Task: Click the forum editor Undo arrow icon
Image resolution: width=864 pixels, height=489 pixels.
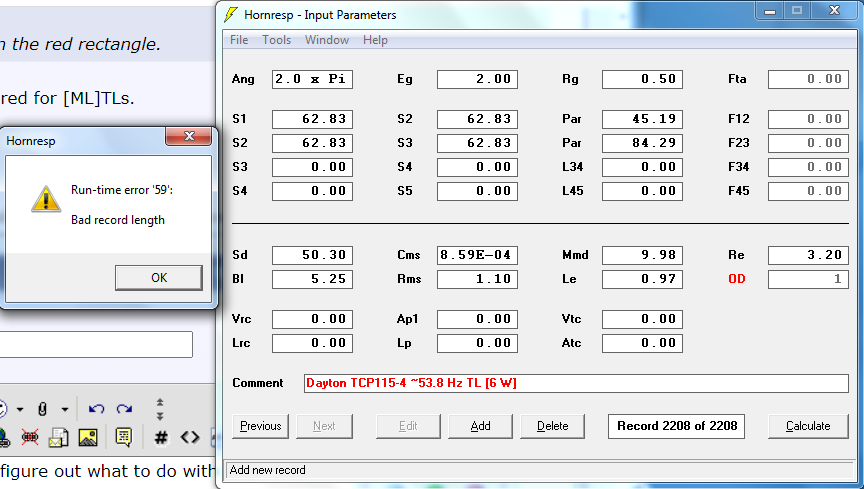Action: pyautogui.click(x=96, y=409)
